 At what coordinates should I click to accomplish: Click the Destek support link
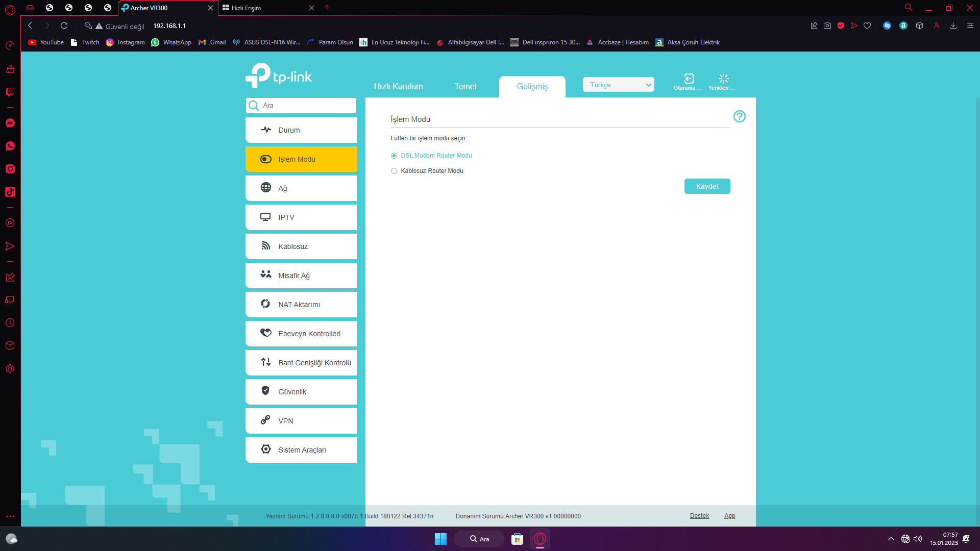pyautogui.click(x=699, y=516)
